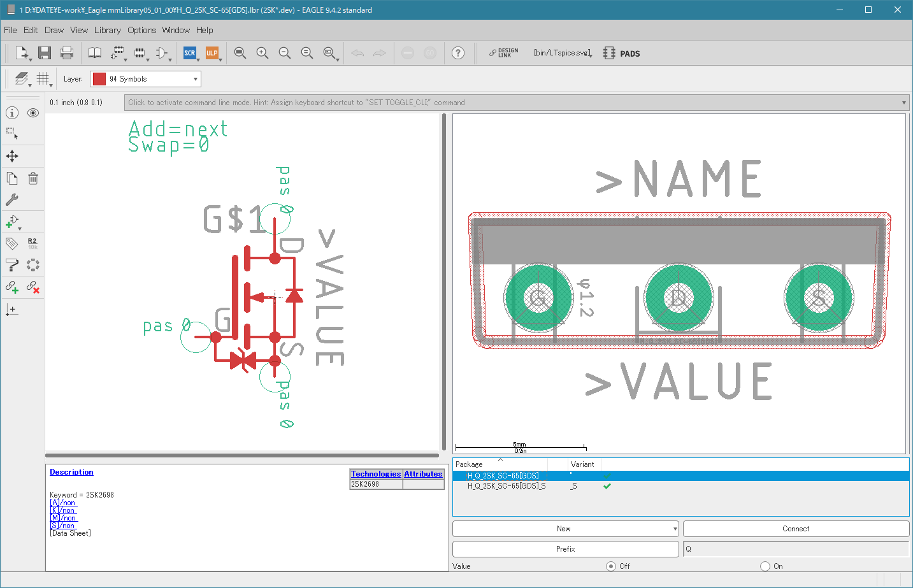Expand the New package dropdown button
Screen dimensions: 913x588
click(x=675, y=529)
